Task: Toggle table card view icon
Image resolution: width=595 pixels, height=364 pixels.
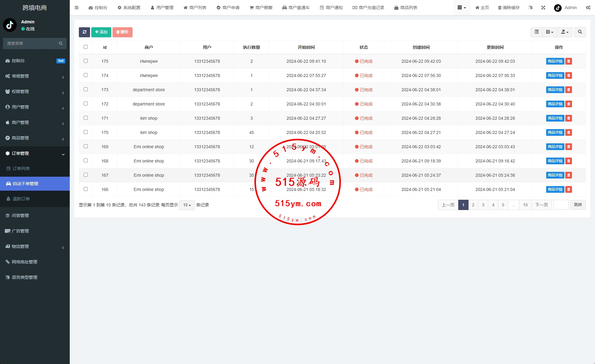Action: pos(536,32)
